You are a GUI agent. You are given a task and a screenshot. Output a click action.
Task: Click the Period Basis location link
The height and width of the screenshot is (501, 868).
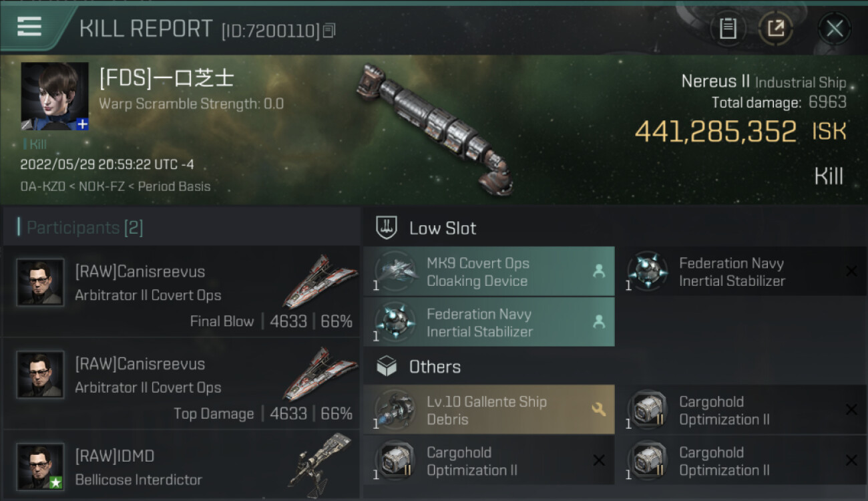[174, 186]
